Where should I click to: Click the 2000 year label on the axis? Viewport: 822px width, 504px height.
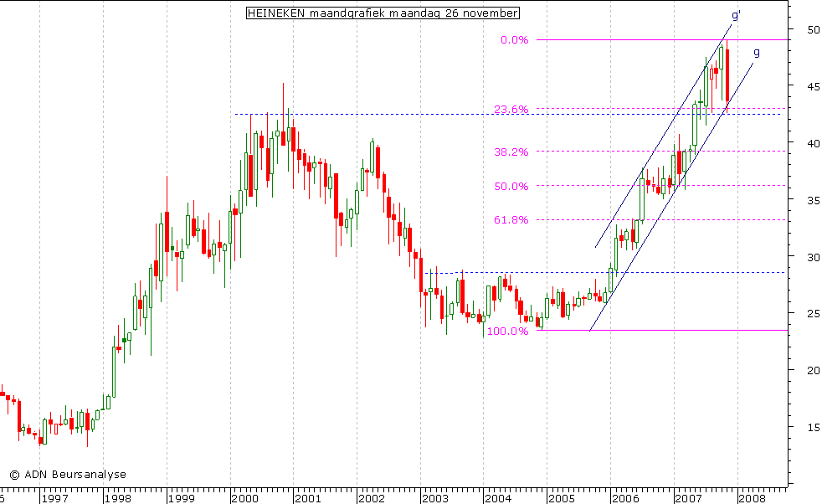click(x=244, y=498)
